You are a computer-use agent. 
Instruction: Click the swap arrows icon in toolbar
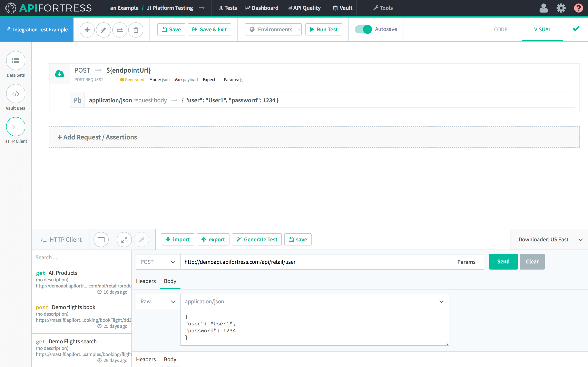tap(120, 30)
